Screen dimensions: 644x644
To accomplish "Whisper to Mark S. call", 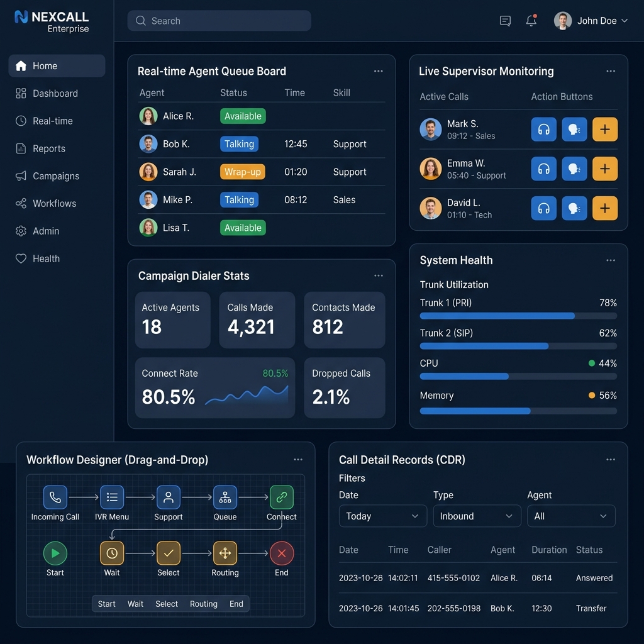I will point(574,130).
